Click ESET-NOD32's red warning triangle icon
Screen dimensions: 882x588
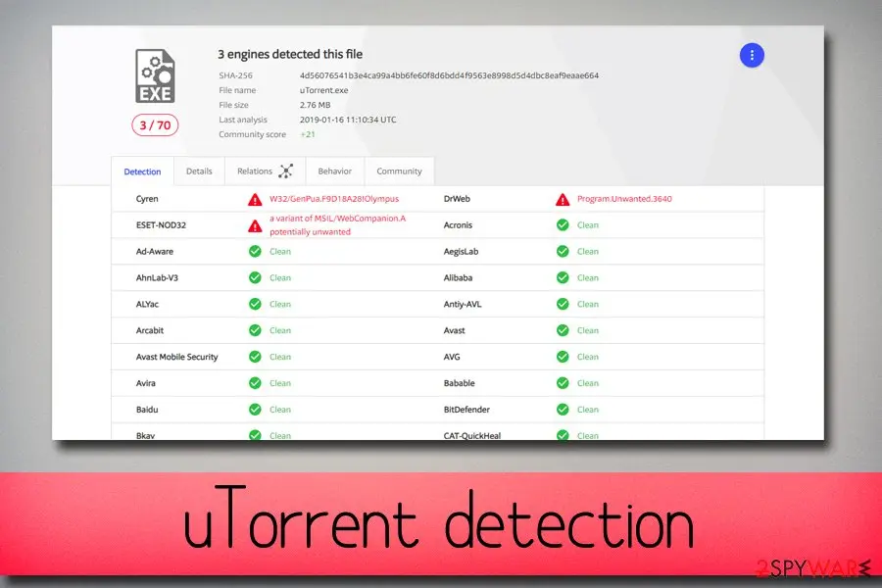tap(255, 225)
